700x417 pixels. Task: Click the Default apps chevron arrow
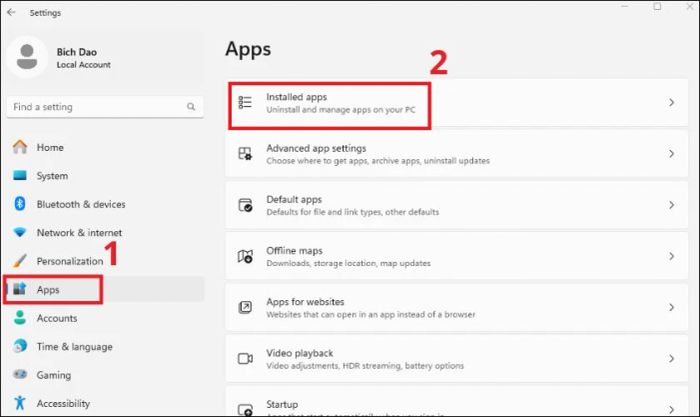[671, 205]
